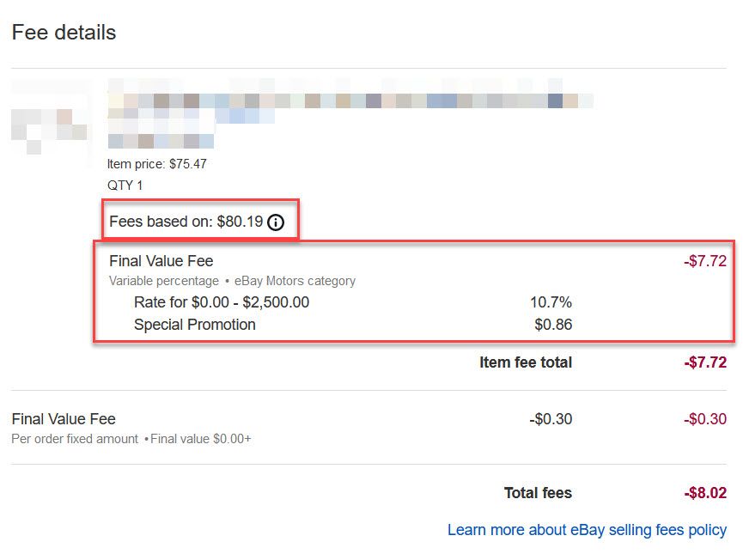
Task: Click the Fees based on: $80.19 text
Action: tap(186, 222)
